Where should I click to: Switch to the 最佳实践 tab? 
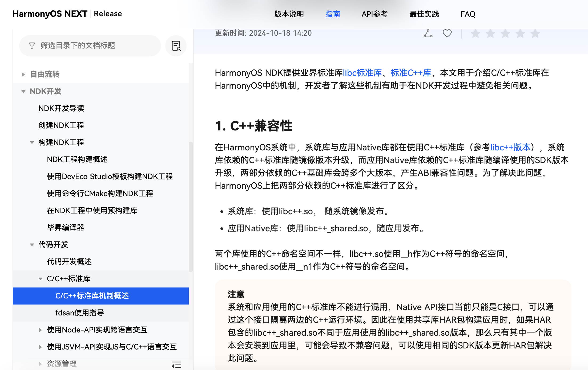[424, 14]
